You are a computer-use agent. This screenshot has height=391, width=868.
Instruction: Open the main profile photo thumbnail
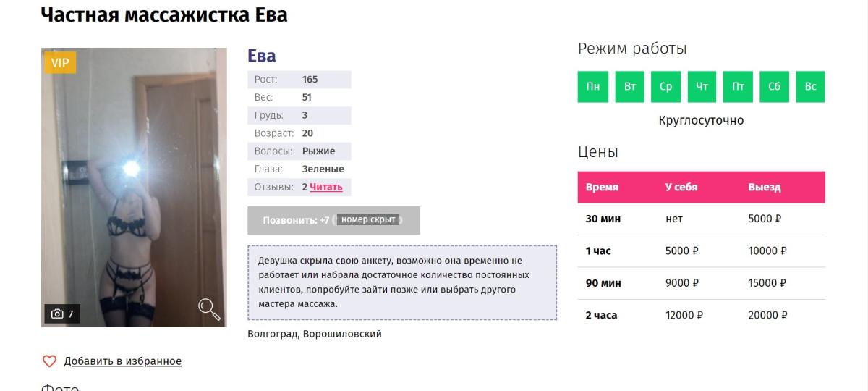pyautogui.click(x=134, y=187)
